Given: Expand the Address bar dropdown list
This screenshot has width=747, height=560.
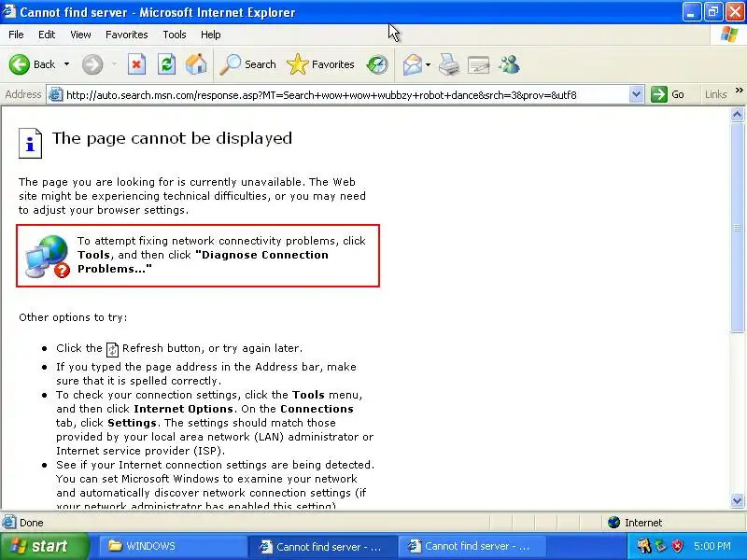Looking at the screenshot, I should [636, 94].
